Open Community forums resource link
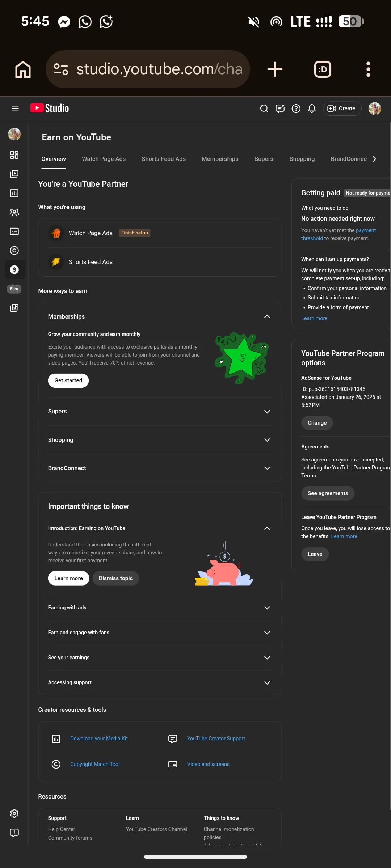391x868 pixels. [x=70, y=838]
